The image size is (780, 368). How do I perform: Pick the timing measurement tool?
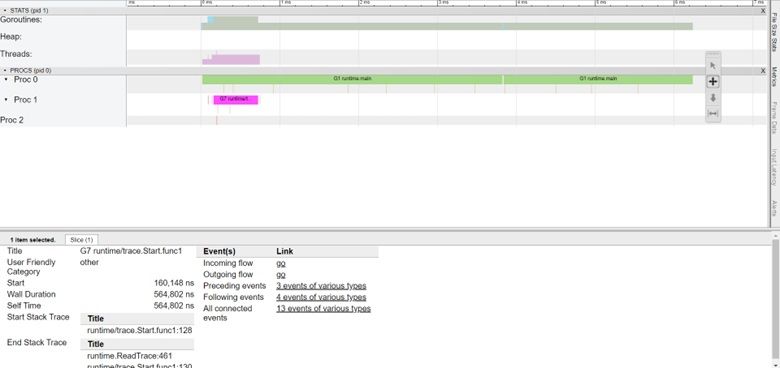[713, 114]
